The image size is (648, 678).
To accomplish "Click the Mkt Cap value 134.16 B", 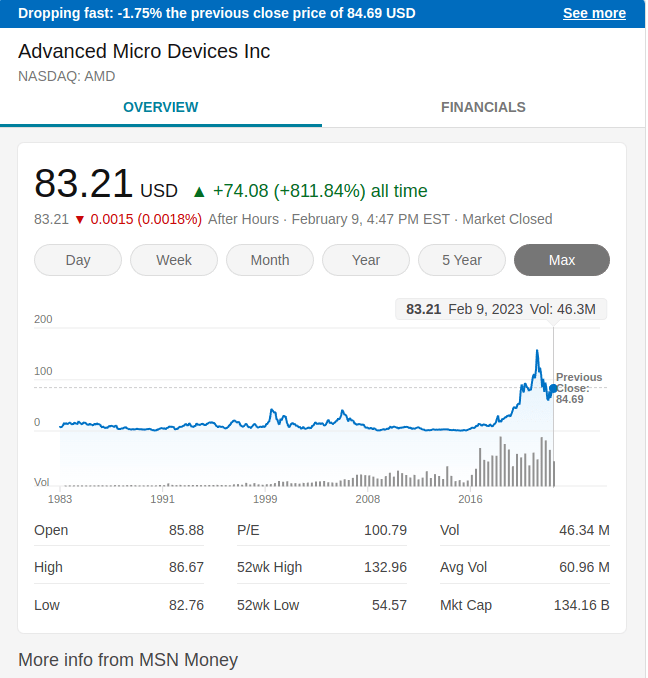I will [581, 605].
